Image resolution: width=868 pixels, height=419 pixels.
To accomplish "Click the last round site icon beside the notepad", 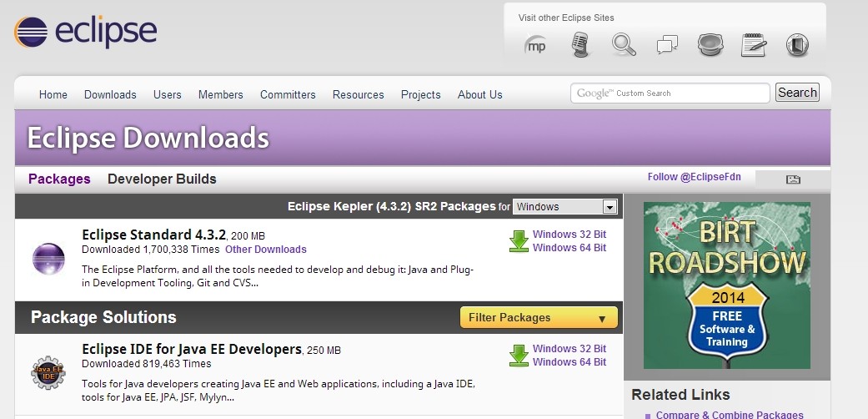I will click(x=797, y=45).
